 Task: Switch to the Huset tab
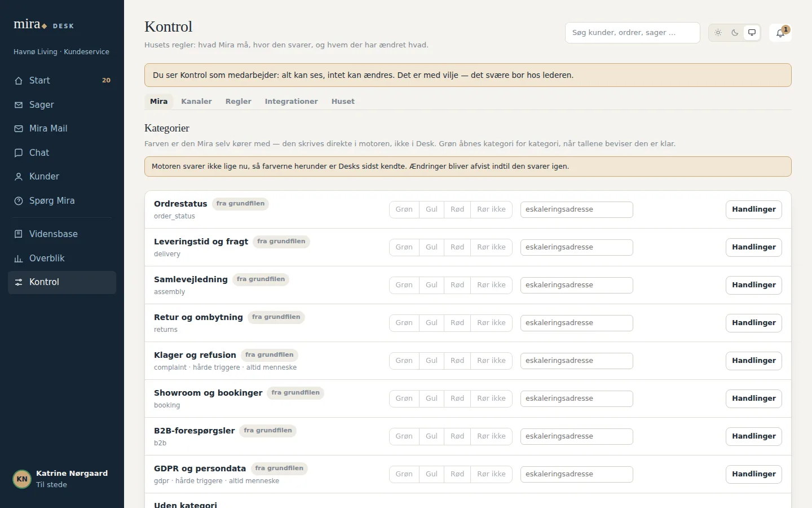click(x=343, y=102)
